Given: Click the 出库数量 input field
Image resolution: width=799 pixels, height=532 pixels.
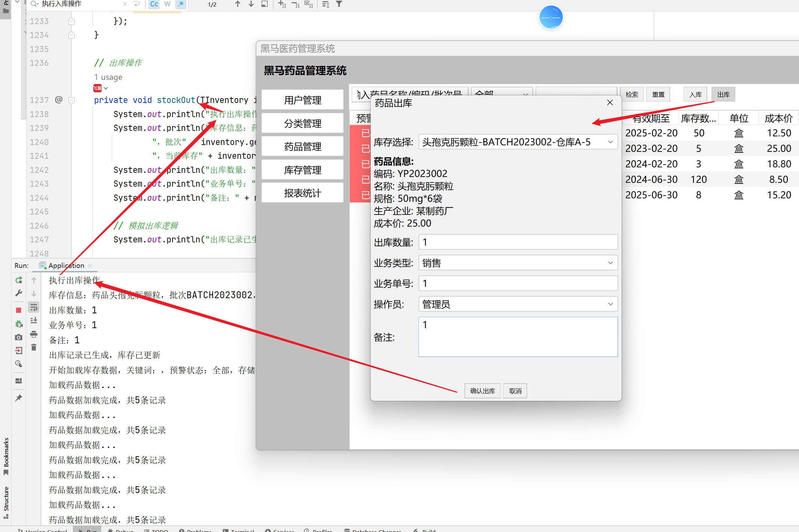Looking at the screenshot, I should click(x=518, y=242).
